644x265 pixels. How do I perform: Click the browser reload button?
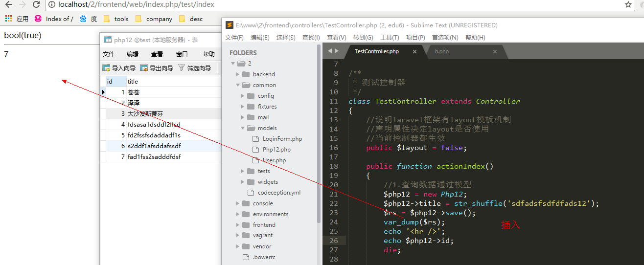tap(36, 5)
